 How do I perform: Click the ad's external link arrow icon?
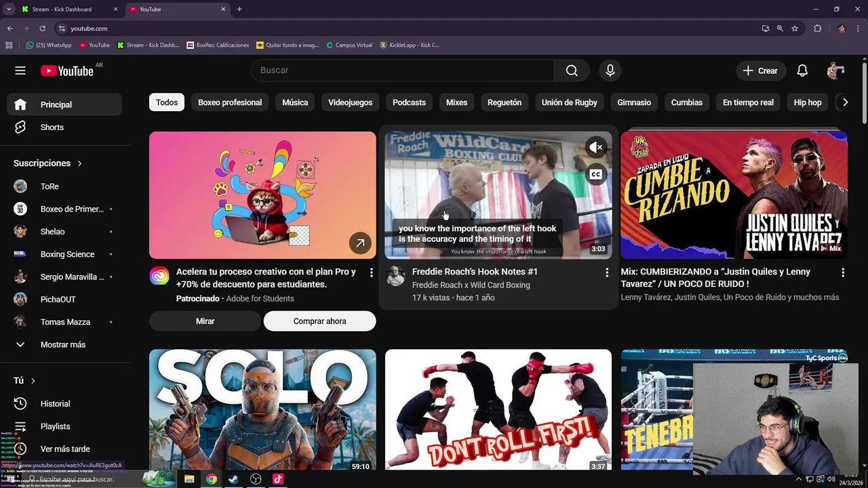[x=360, y=243]
